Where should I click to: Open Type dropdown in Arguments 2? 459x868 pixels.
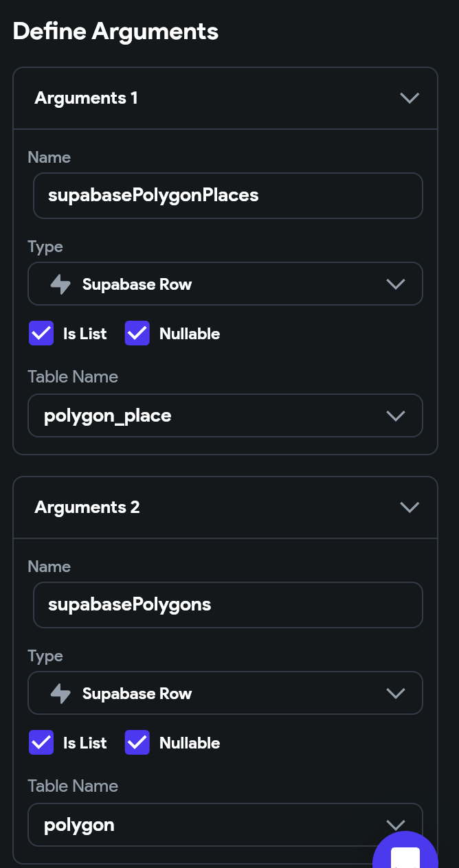225,694
